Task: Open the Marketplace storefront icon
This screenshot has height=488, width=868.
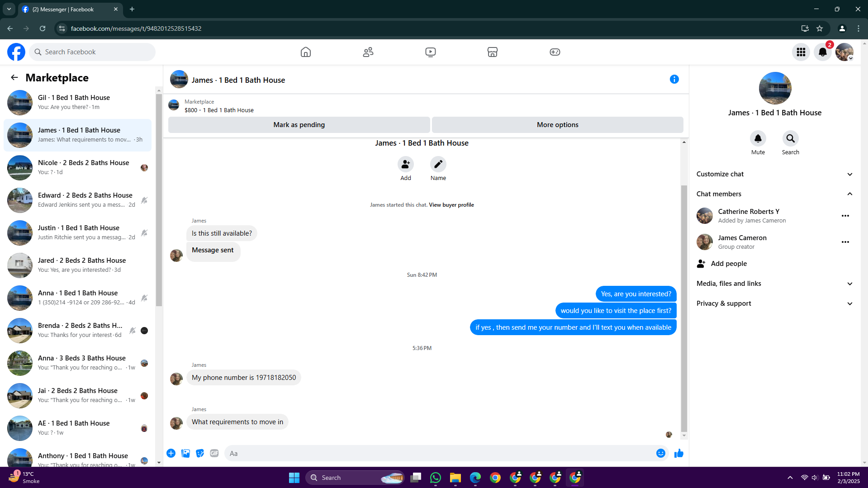Action: (493, 52)
